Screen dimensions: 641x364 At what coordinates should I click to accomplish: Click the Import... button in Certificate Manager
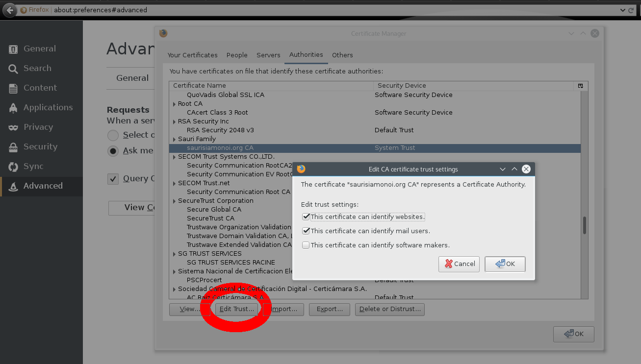pos(283,309)
